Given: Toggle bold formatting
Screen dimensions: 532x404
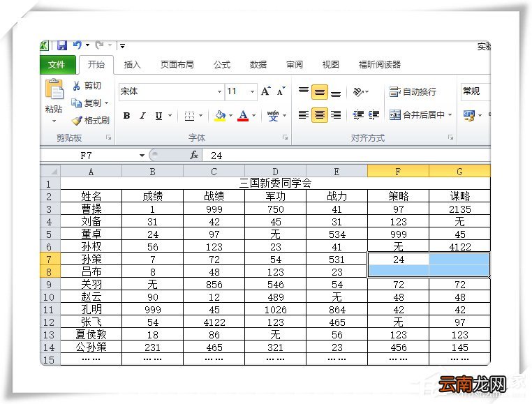Looking at the screenshot, I should [x=126, y=116].
